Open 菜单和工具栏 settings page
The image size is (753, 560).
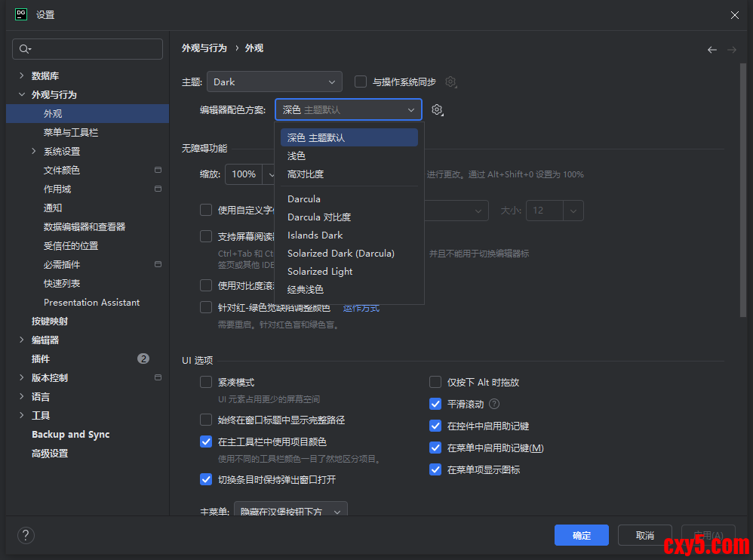[71, 133]
